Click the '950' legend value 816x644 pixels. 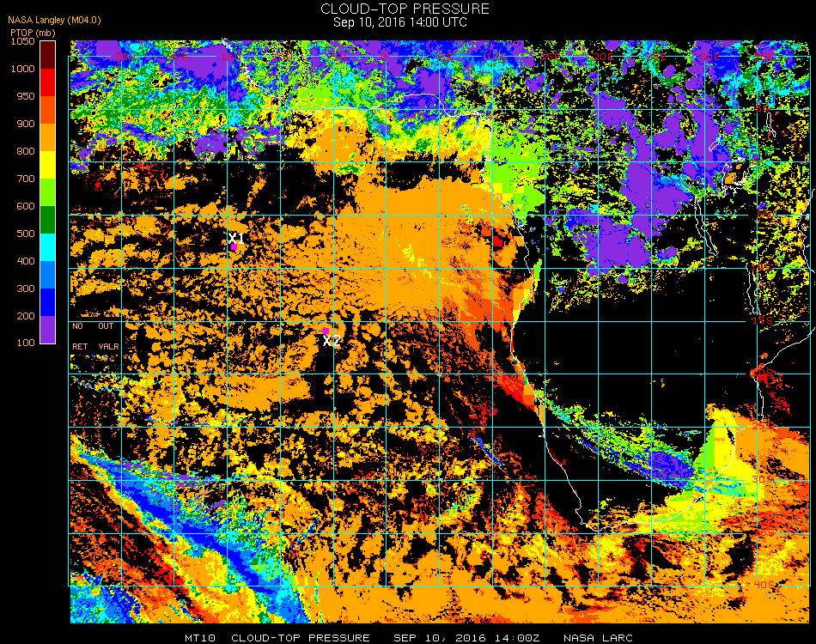[26, 96]
